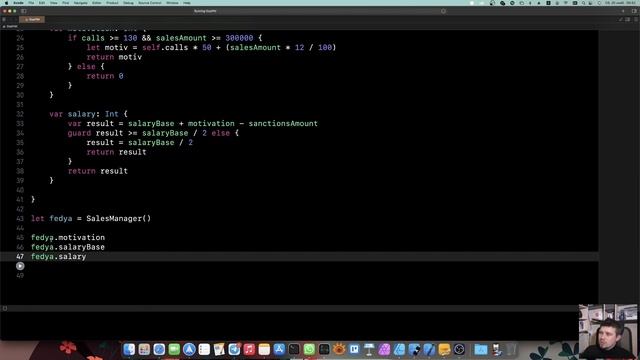
Task: Toggle the Xcode navigator sidebar button
Action: pyautogui.click(x=24, y=11)
